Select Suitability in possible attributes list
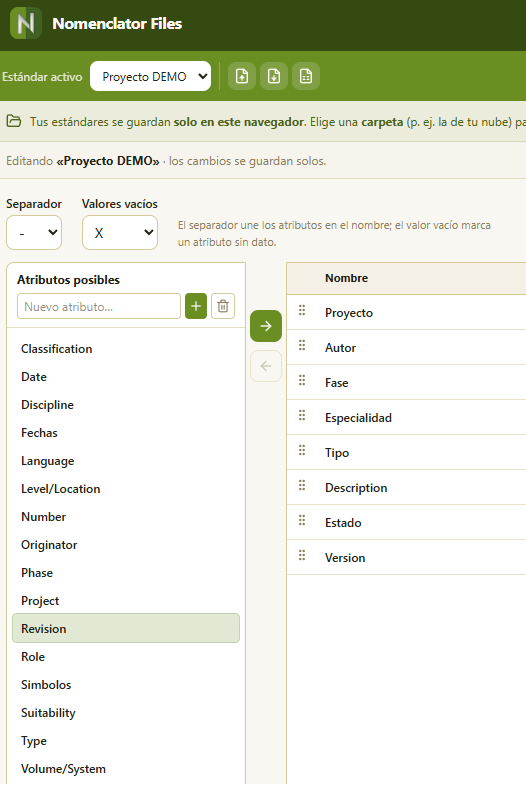The height and width of the screenshot is (785, 526). 126,712
